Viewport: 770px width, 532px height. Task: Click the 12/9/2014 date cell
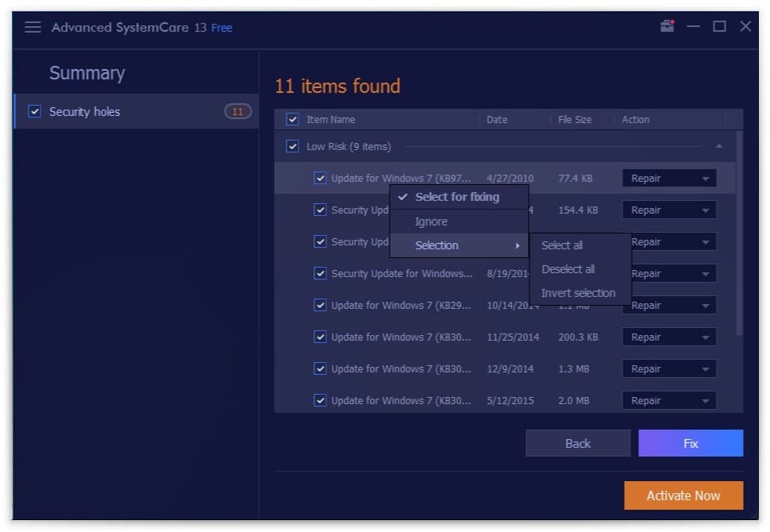click(x=510, y=369)
